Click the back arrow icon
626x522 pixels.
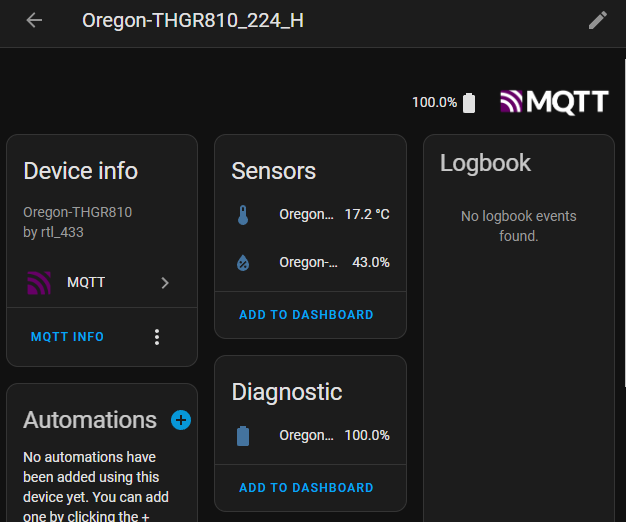click(35, 20)
